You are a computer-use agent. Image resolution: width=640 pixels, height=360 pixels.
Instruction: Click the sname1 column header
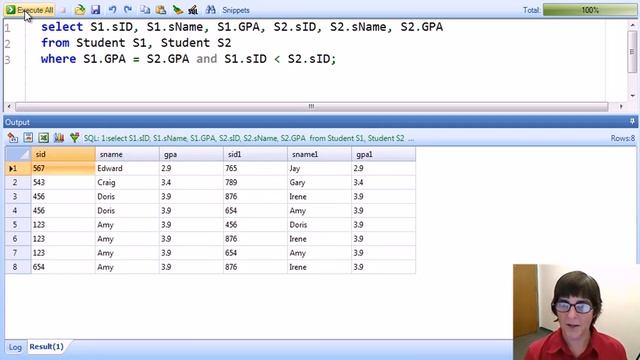pyautogui.click(x=319, y=154)
